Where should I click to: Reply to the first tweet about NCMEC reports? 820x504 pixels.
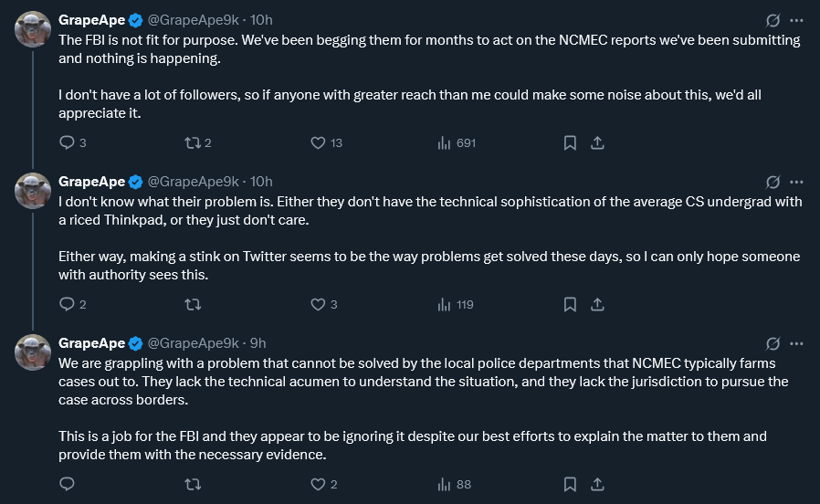67,142
